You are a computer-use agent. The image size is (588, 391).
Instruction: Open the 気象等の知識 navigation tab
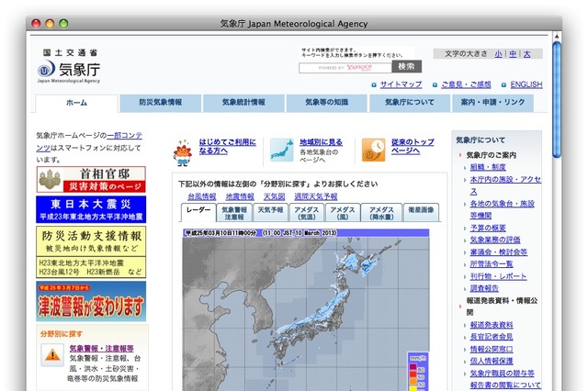coord(327,103)
